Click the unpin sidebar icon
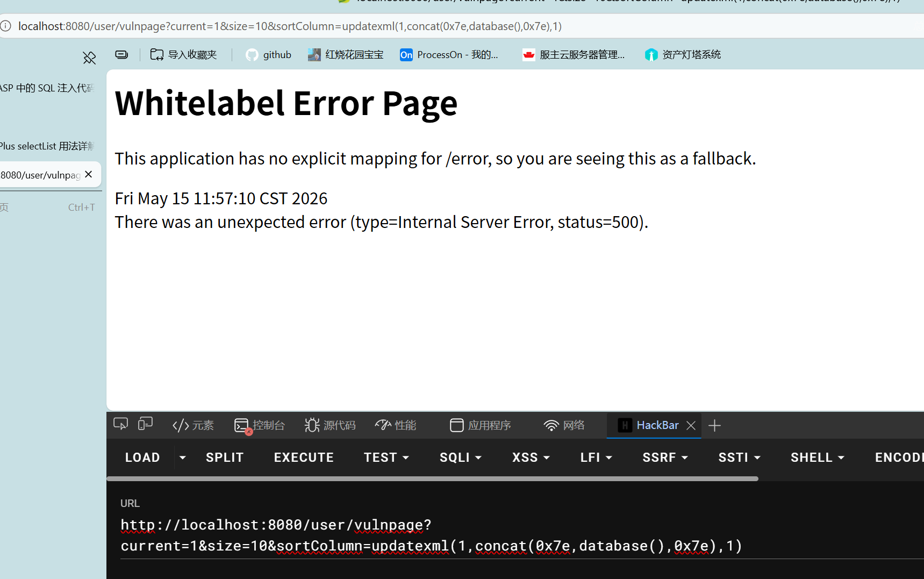Image resolution: width=924 pixels, height=579 pixels. click(89, 58)
